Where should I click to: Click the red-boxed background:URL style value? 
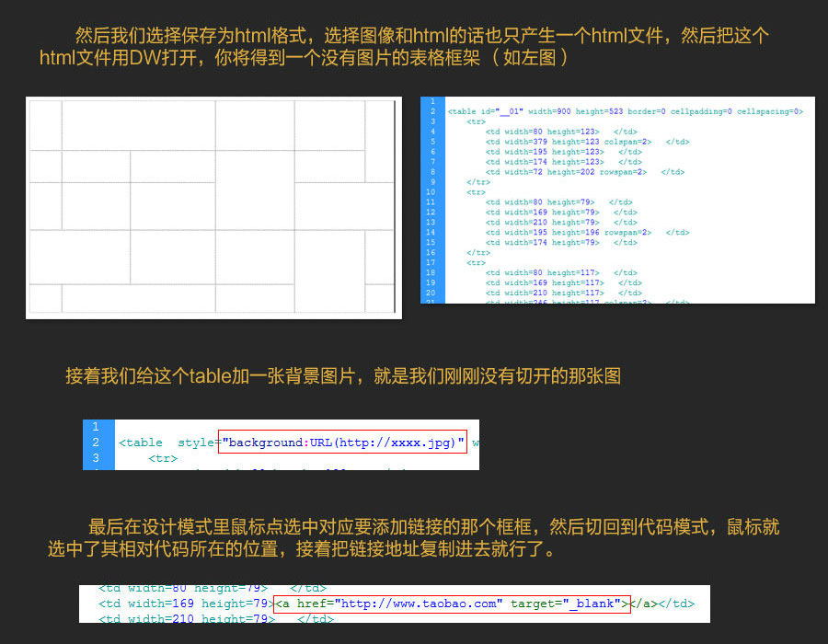[x=342, y=443]
